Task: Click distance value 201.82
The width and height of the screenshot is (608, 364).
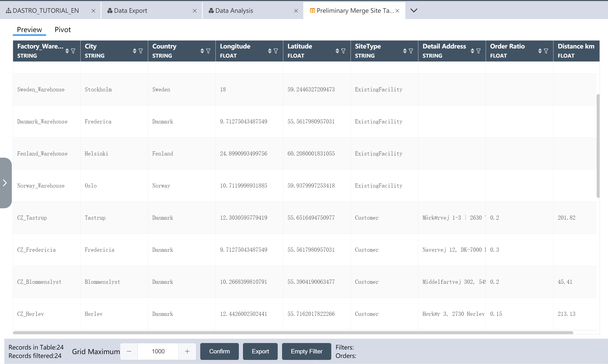Action: point(575,218)
